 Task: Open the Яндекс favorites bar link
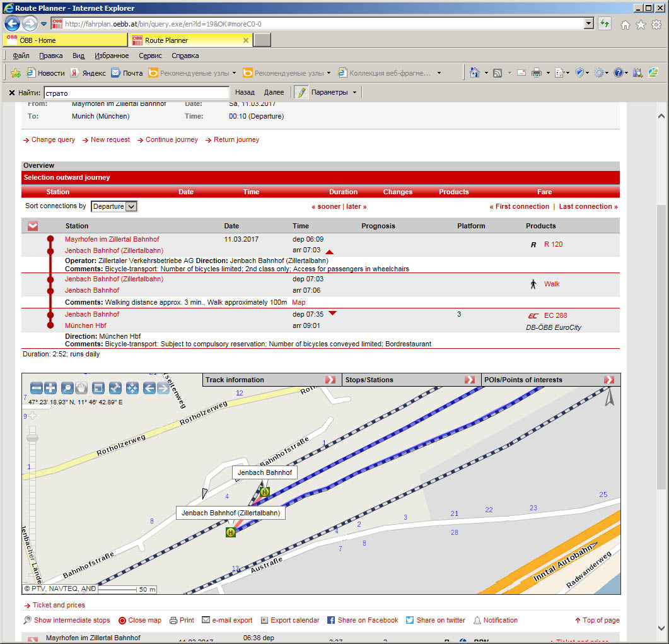(89, 73)
